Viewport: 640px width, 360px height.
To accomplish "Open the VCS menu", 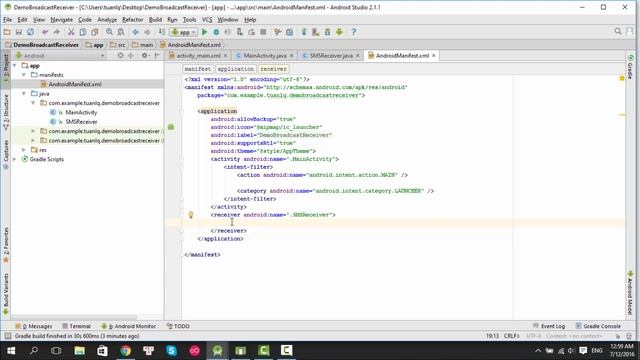I will click(x=207, y=20).
